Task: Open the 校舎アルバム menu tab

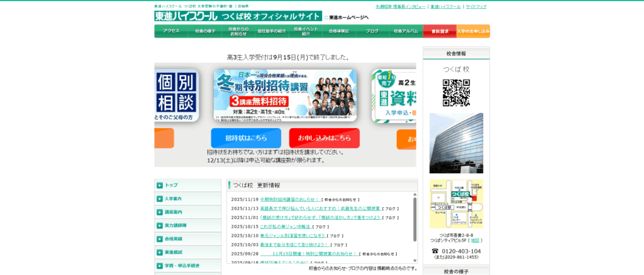Action: [406, 31]
